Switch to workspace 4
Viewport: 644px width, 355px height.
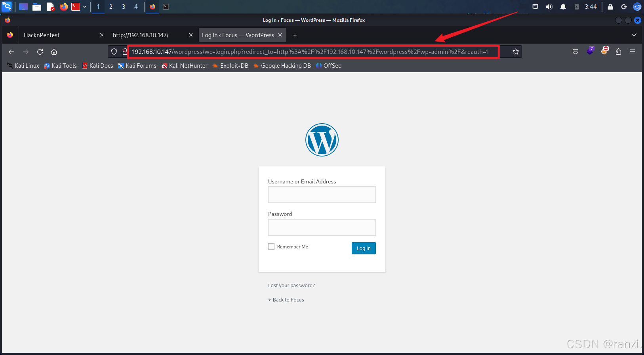[136, 7]
